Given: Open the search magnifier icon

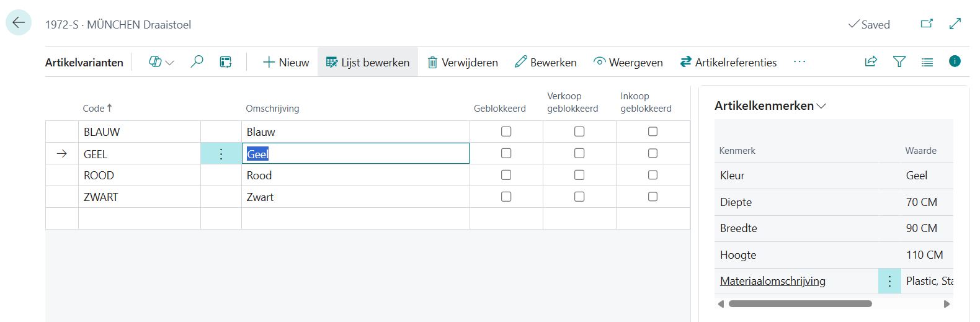Looking at the screenshot, I should pos(197,61).
